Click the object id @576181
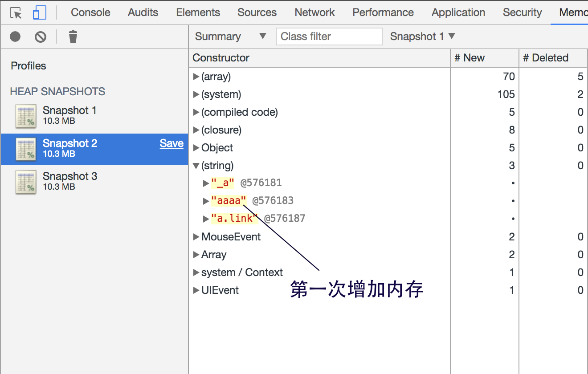This screenshot has height=374, width=588. (261, 183)
